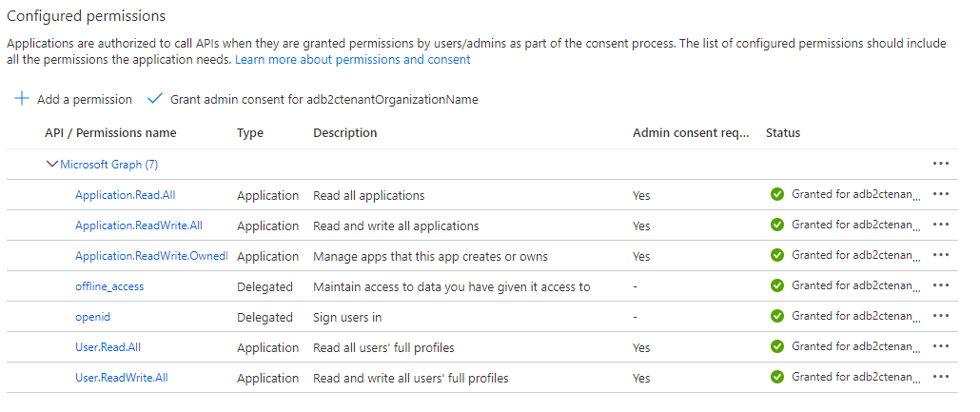Image resolution: width=980 pixels, height=412 pixels.
Task: Open ellipsis menu for Application.Read.All row
Action: point(941,194)
